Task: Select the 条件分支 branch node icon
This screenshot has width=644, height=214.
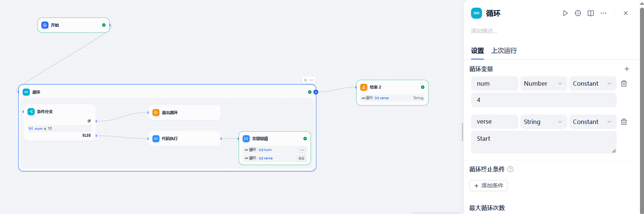Action: (31, 112)
